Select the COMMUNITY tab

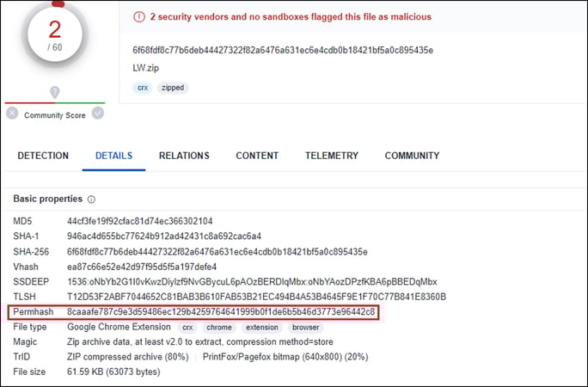(412, 156)
